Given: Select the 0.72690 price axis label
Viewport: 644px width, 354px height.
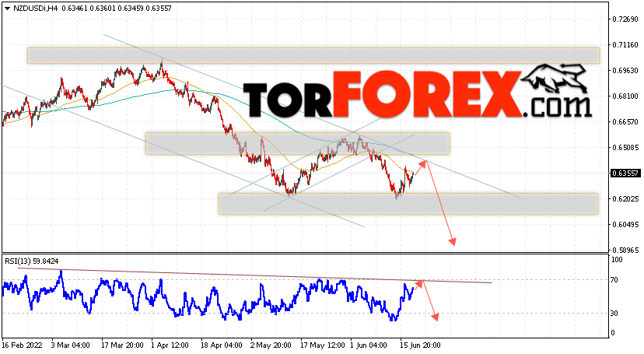Looking at the screenshot, I should pyautogui.click(x=625, y=19).
